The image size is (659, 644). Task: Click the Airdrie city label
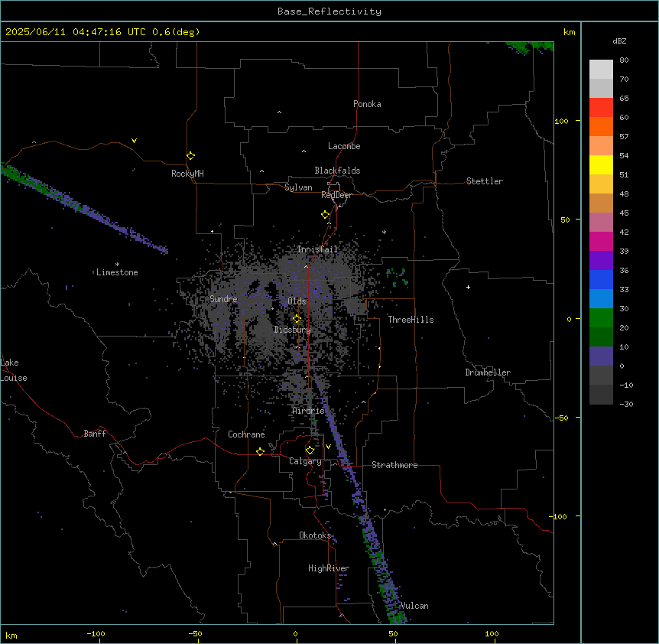coord(309,411)
